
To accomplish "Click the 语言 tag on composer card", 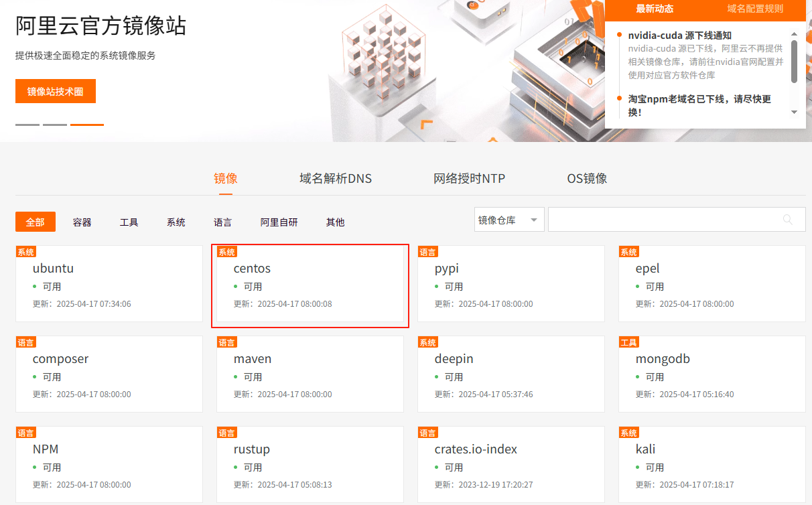I will click(x=26, y=342).
